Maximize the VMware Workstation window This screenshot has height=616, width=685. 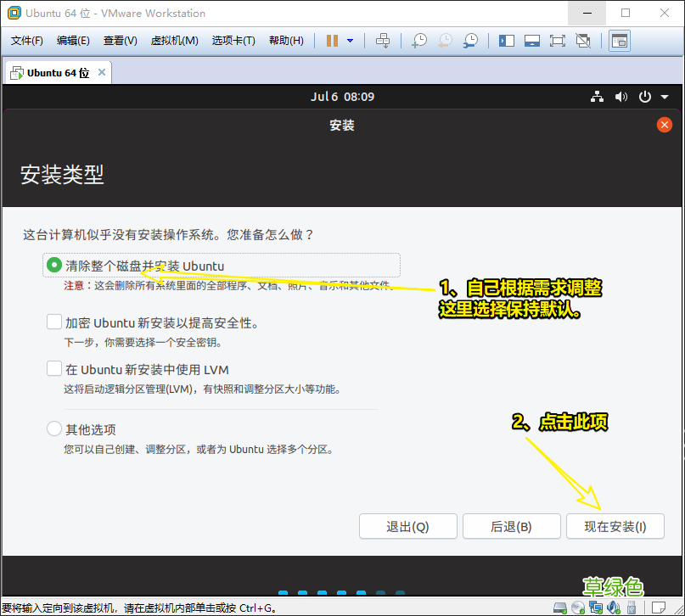point(626,13)
